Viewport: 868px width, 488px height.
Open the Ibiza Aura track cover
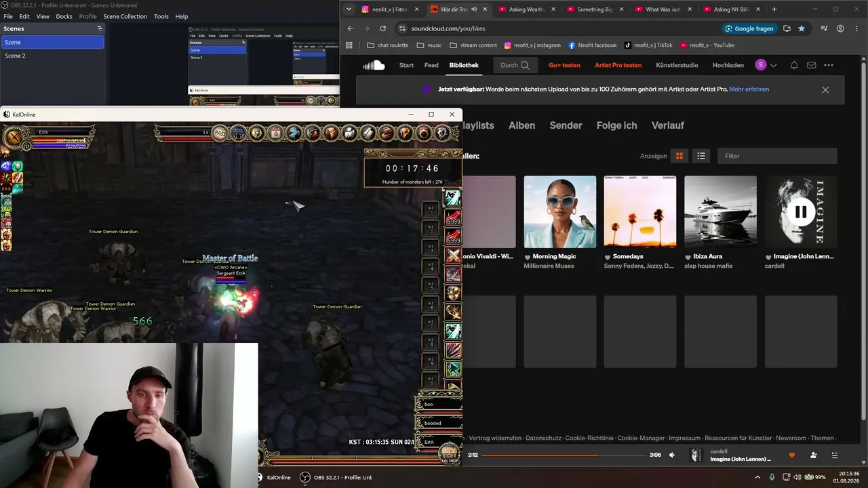(720, 212)
